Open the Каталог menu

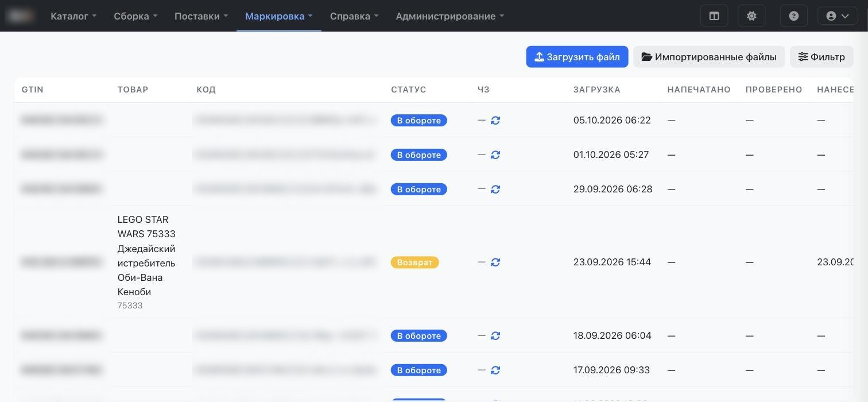point(73,16)
